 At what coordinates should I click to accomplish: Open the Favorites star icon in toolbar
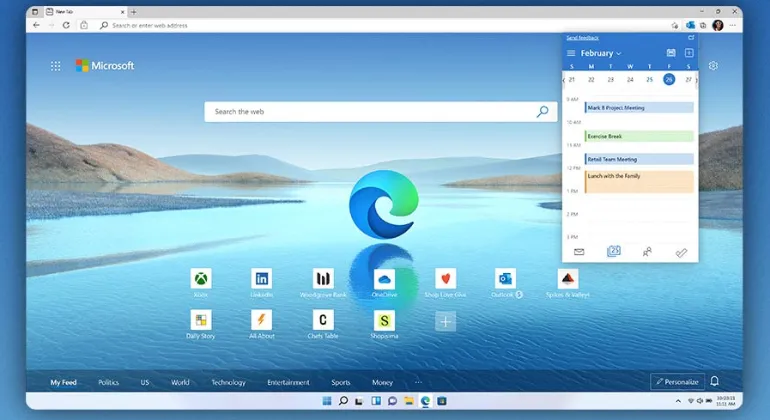tap(675, 25)
